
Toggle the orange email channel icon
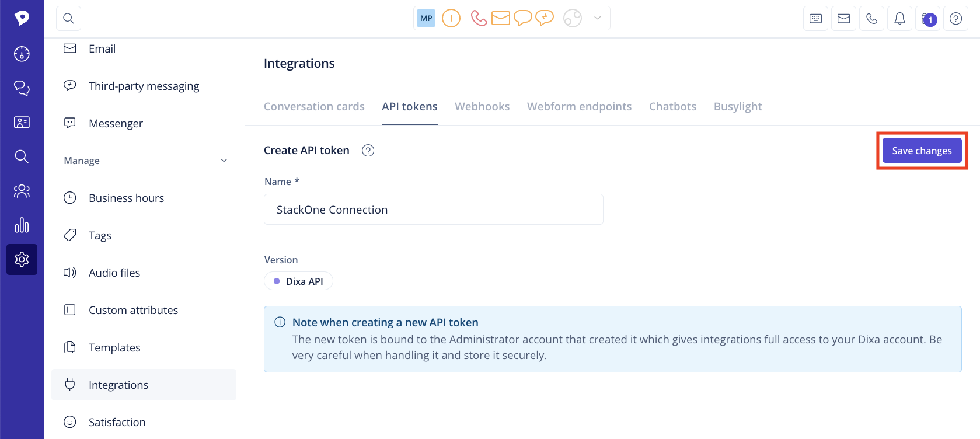point(501,18)
